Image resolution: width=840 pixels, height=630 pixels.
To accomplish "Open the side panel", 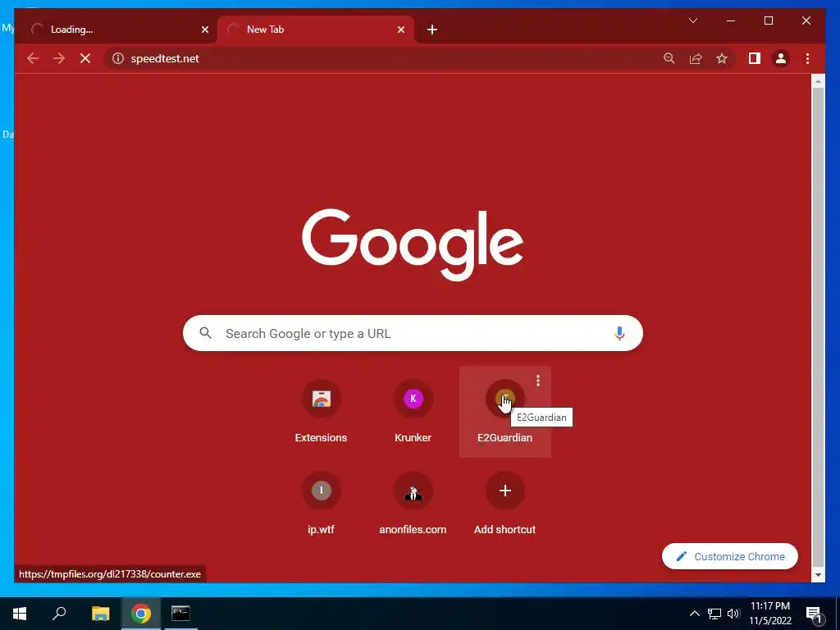I will click(x=755, y=58).
